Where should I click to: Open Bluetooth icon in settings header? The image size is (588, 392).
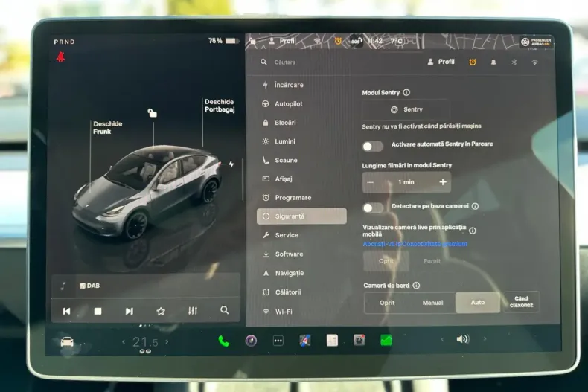[514, 62]
